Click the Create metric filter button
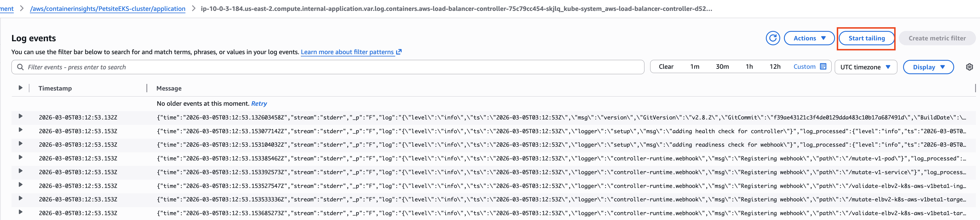This screenshot has height=220, width=980. tap(937, 38)
